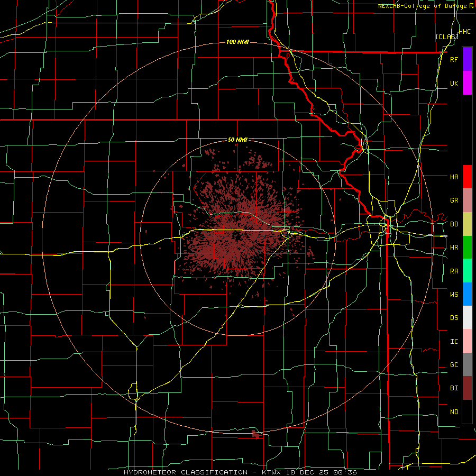The image size is (476, 476).
Task: Click the ND legend label
Action: [x=454, y=412]
